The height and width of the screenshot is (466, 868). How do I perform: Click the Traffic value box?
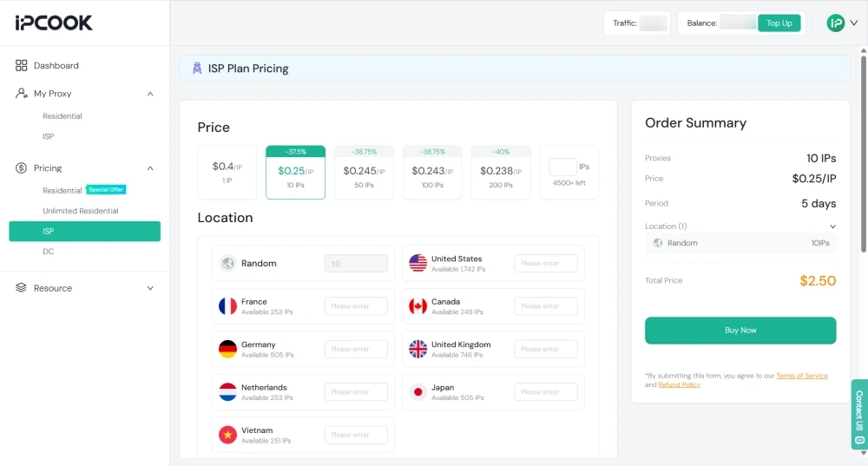[653, 23]
